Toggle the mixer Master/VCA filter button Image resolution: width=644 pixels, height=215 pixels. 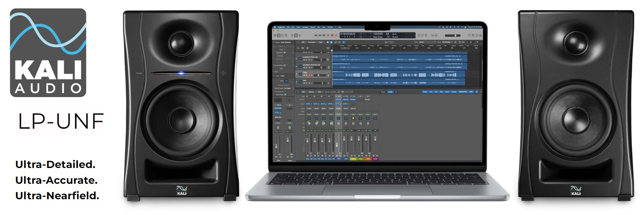[x=463, y=92]
